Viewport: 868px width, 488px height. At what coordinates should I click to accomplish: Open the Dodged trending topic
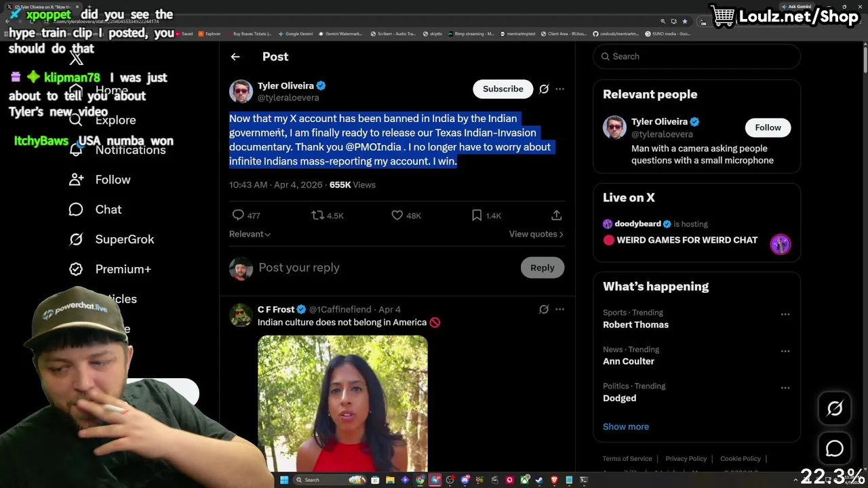[619, 398]
